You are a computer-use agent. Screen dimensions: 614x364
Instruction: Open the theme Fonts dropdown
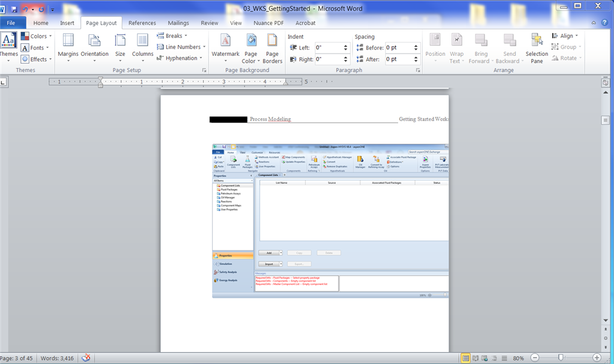coord(35,48)
